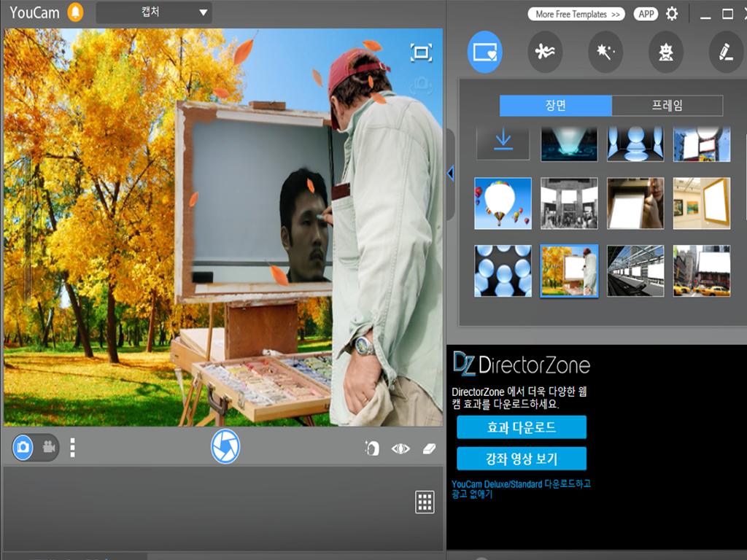Screen dimensions: 747x560
Task: Maximize the YouCam window
Action: [x=727, y=15]
